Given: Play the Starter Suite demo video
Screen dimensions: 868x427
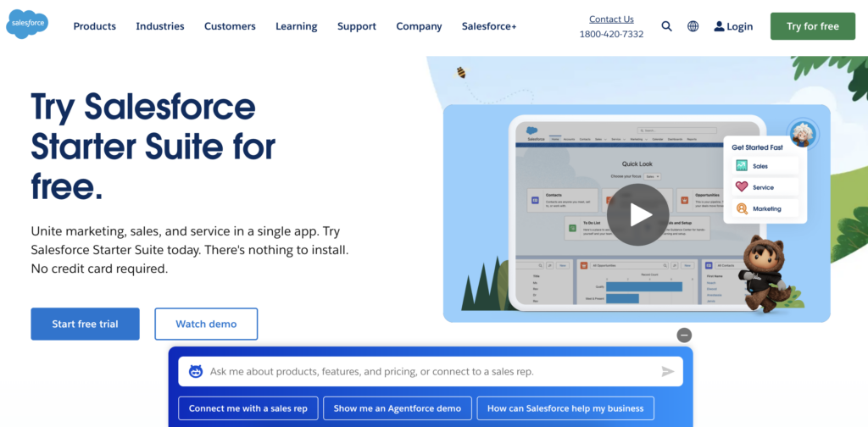Looking at the screenshot, I should click(637, 214).
